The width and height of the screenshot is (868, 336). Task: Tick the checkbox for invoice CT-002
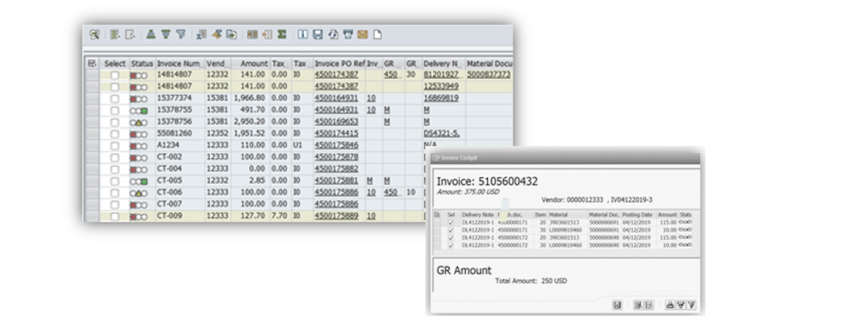115,158
